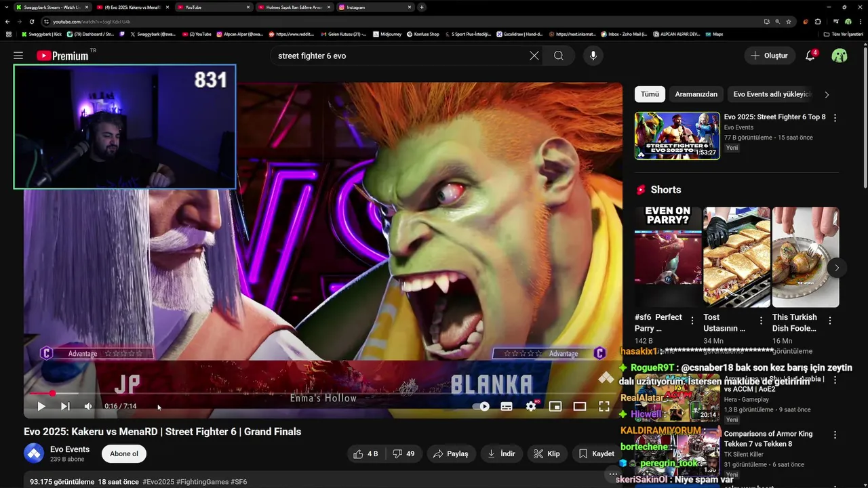
Task: Mute the video volume icon
Action: point(88,406)
